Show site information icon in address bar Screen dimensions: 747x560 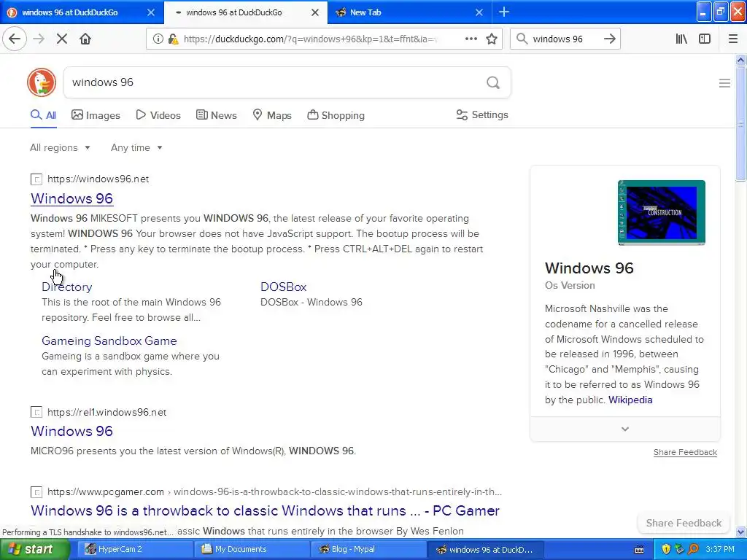(158, 39)
